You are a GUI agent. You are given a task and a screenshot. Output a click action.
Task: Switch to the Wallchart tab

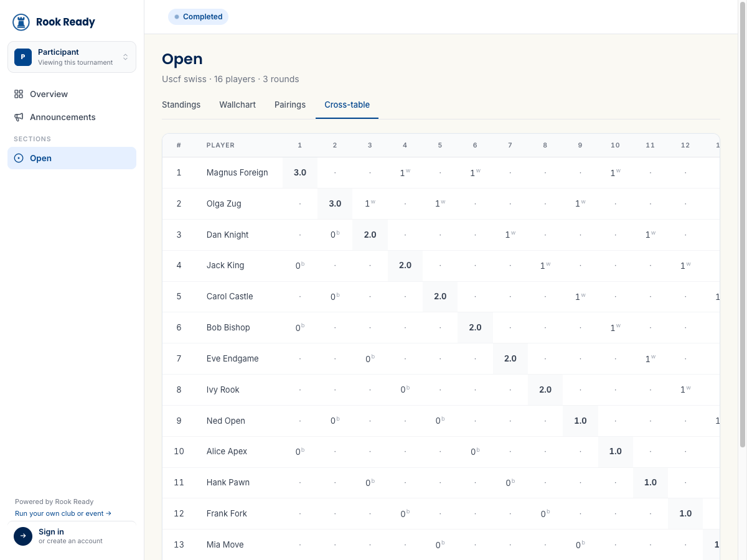[237, 105]
